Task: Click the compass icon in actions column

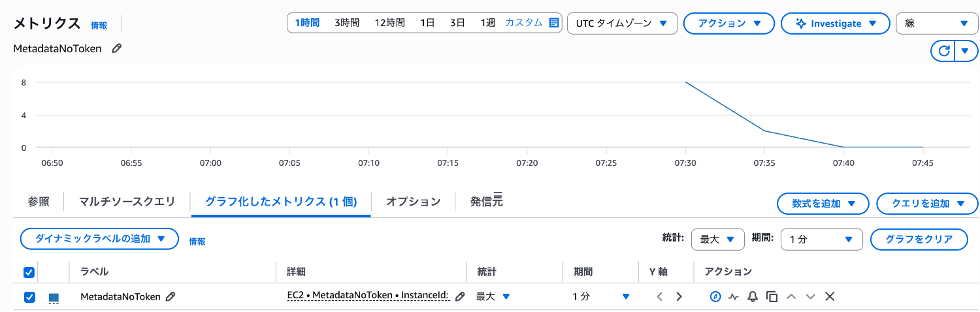Action: click(x=715, y=296)
